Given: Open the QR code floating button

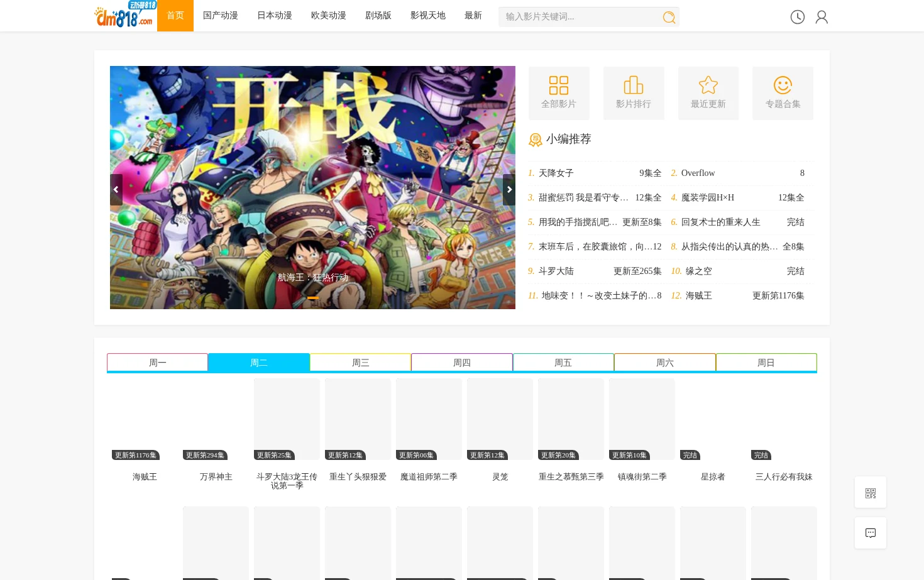Looking at the screenshot, I should point(871,493).
